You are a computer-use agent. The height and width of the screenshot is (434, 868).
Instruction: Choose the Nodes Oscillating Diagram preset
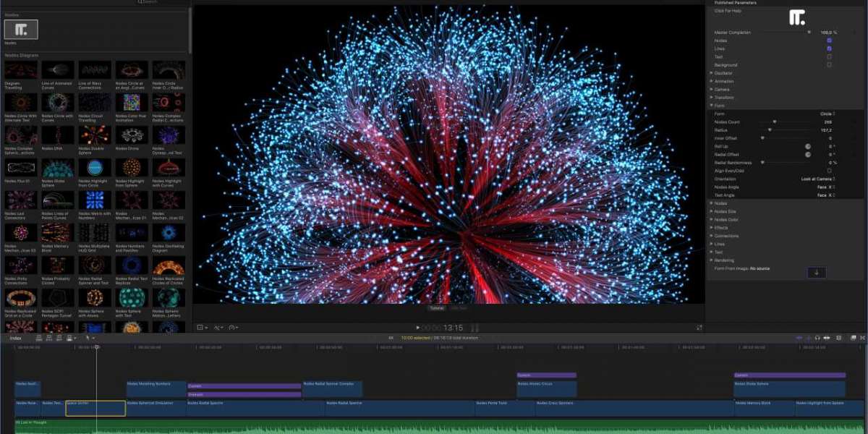tap(169, 233)
